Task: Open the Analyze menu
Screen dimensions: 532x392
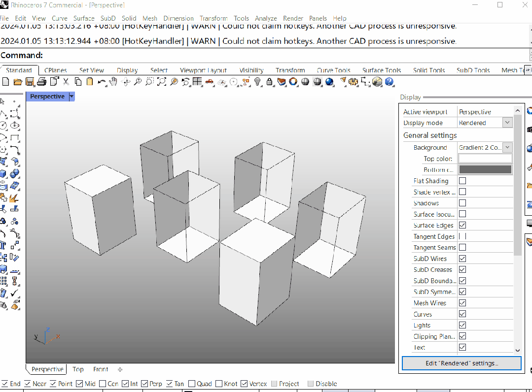Action: [x=266, y=18]
